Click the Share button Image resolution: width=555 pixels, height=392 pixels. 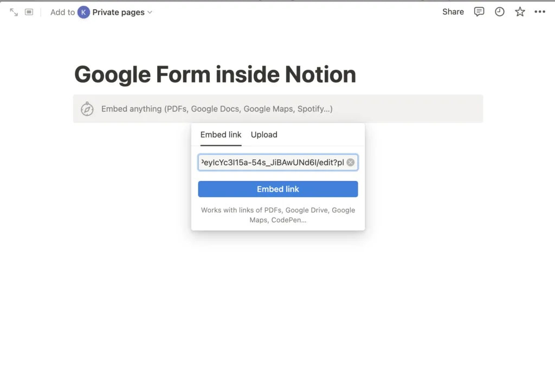point(453,12)
